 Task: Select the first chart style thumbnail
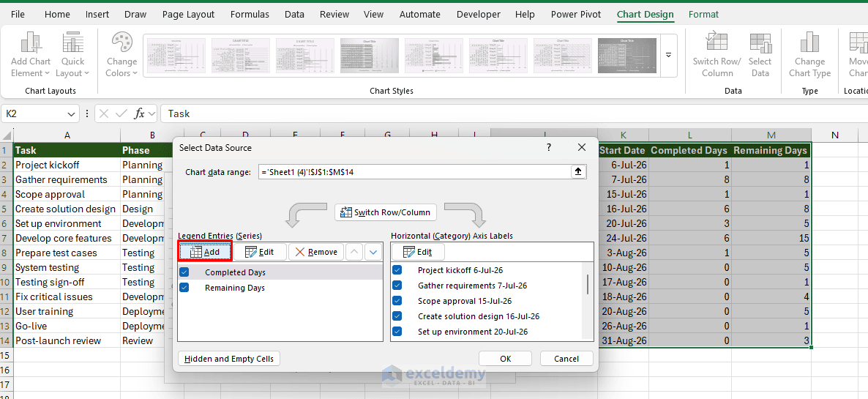177,56
